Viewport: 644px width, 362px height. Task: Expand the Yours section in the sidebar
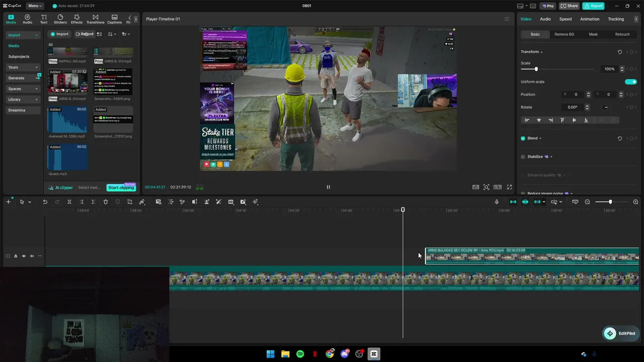click(x=36, y=67)
